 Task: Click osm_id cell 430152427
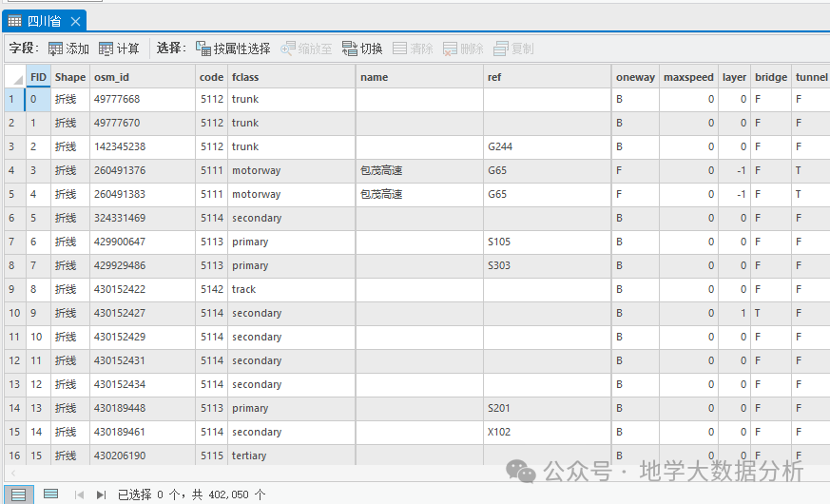coord(143,313)
